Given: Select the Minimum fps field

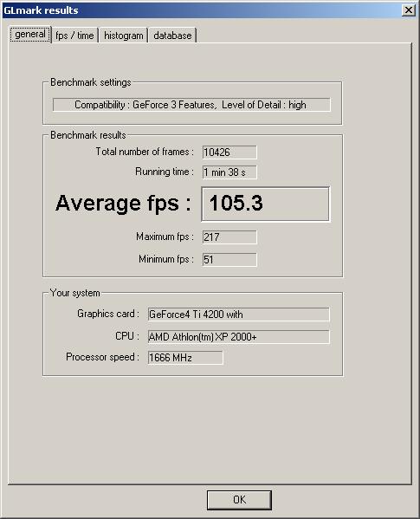Looking at the screenshot, I should pyautogui.click(x=229, y=260).
